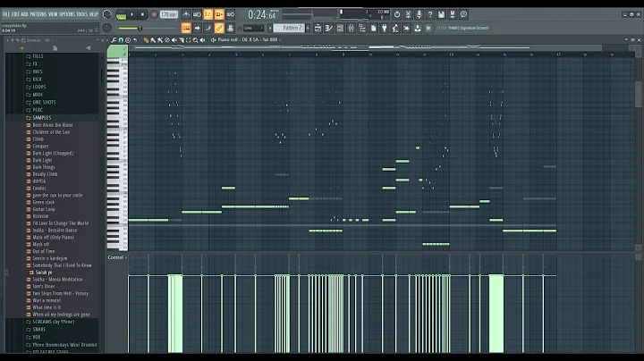Click the microphone one-click recording icon
The image size is (644, 361).
click(x=419, y=14)
